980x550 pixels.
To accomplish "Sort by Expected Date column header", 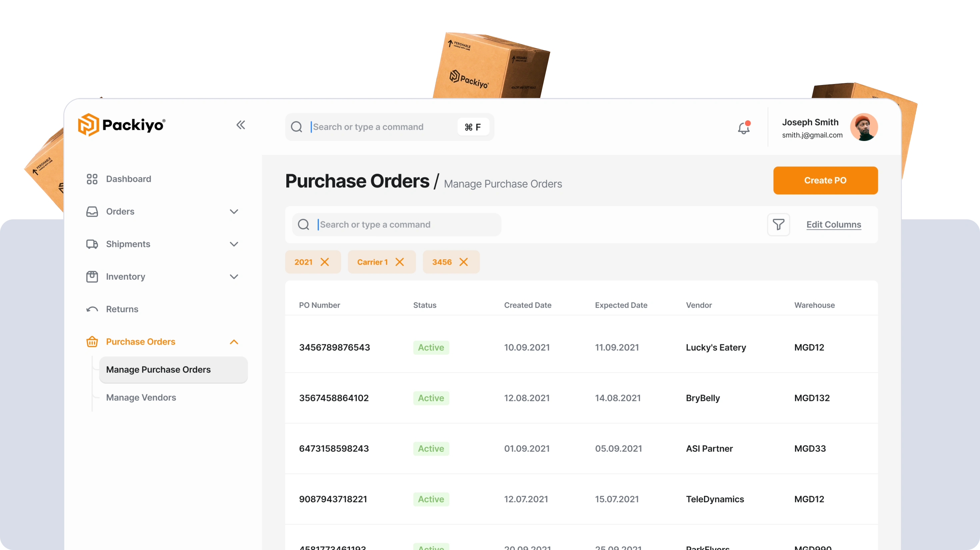I will point(621,305).
